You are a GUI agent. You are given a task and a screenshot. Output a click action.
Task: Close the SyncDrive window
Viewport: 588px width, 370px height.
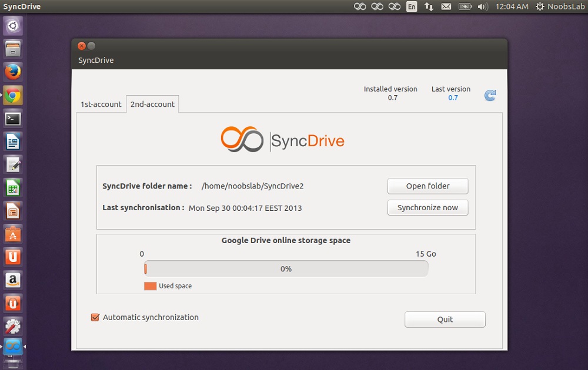[x=81, y=46]
